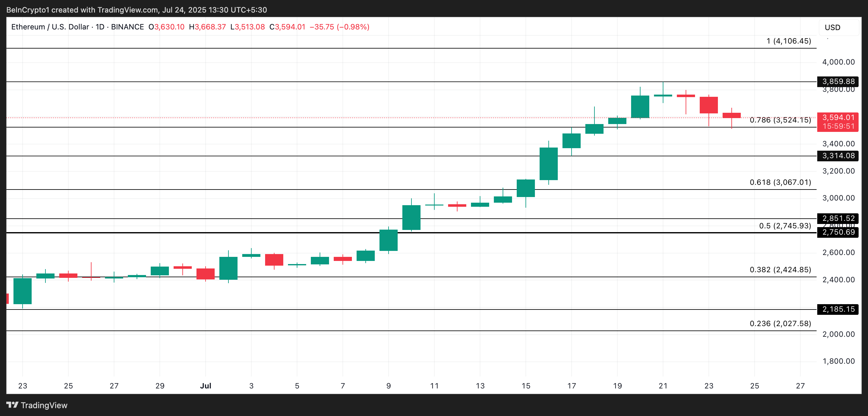Click the 21 date on time axis
Viewport: 868px width, 416px height.
(663, 386)
